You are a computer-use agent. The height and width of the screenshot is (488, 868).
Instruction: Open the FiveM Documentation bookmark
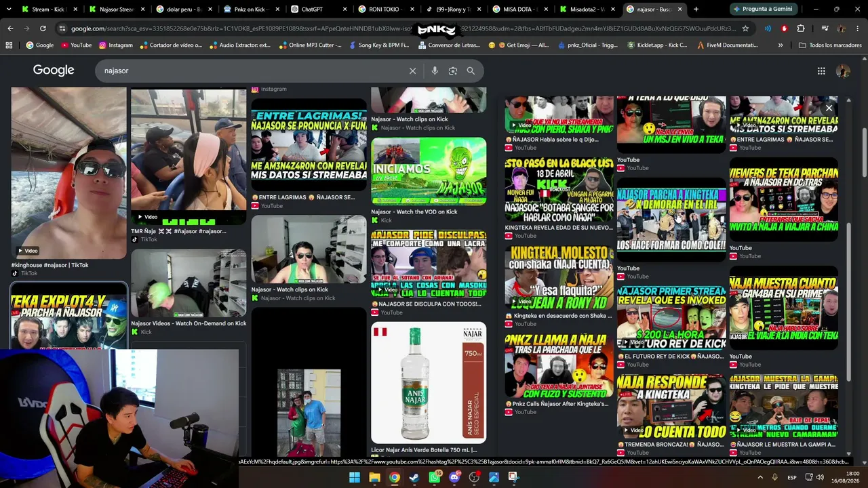pyautogui.click(x=728, y=45)
